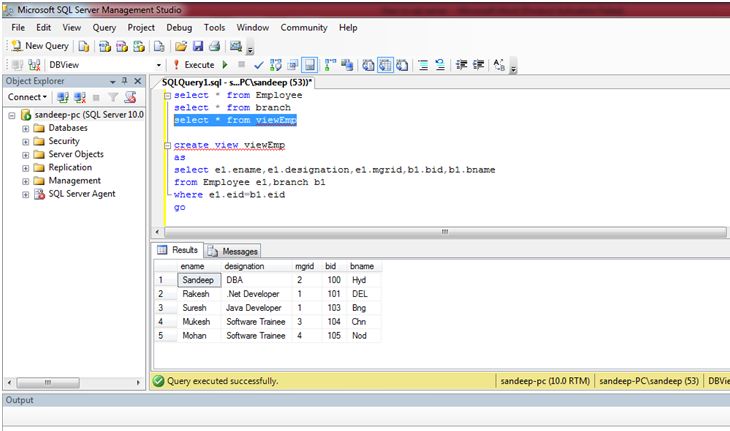The width and height of the screenshot is (730, 431).
Task: Click Disconnect icon in Object Explorer
Action: [x=80, y=97]
